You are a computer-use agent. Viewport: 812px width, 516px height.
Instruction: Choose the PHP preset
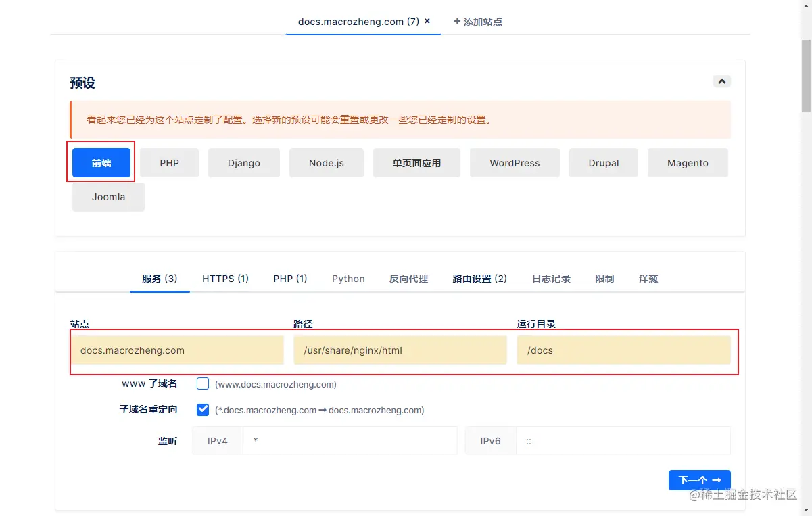[170, 163]
